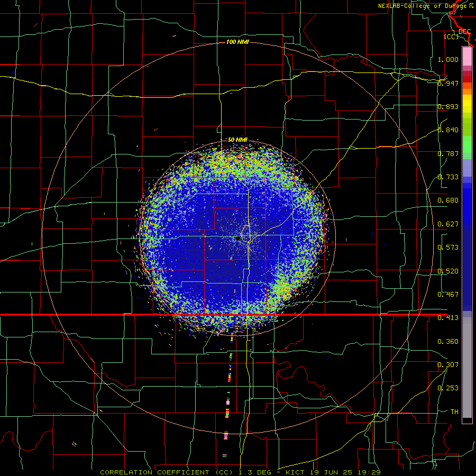
Task: Click the 1.000 scale value
Action: (448, 59)
